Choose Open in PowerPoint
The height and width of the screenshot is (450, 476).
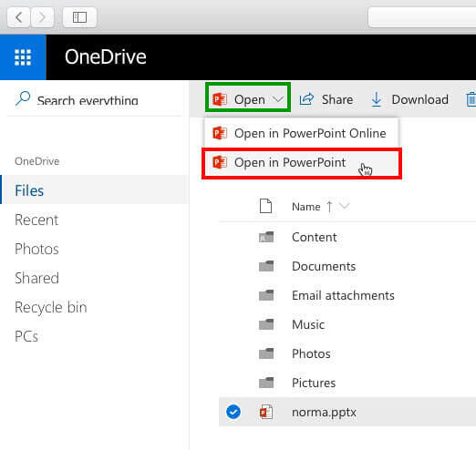tap(302, 163)
